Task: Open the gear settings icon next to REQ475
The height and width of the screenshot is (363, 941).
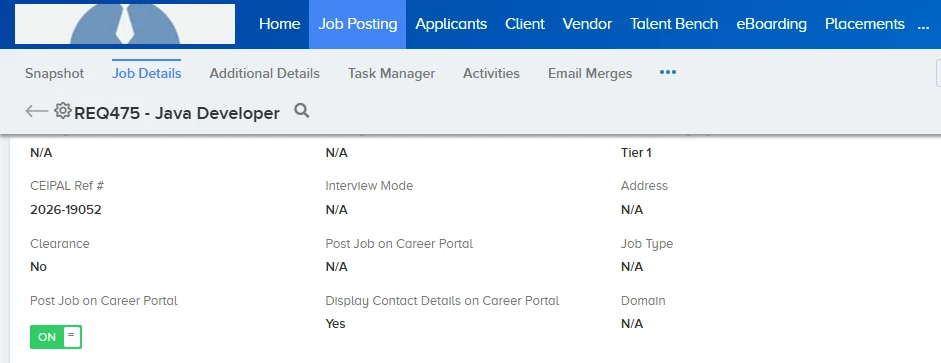Action: pyautogui.click(x=62, y=110)
